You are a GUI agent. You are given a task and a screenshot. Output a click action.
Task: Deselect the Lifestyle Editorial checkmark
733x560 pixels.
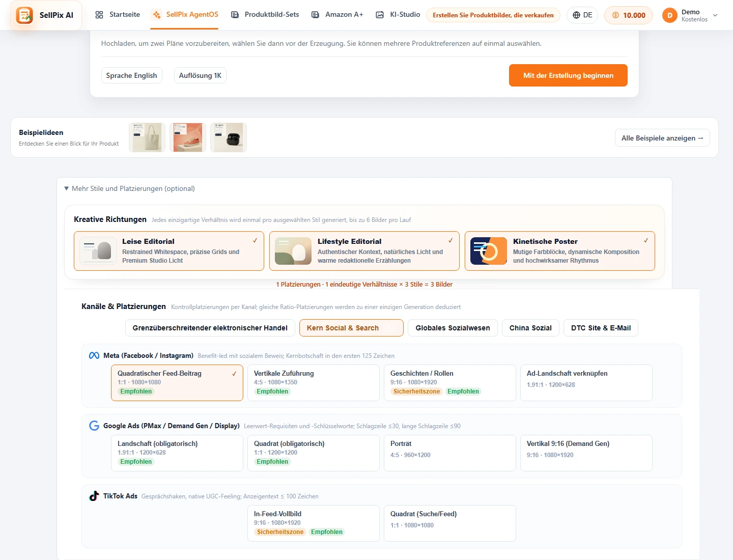click(450, 240)
